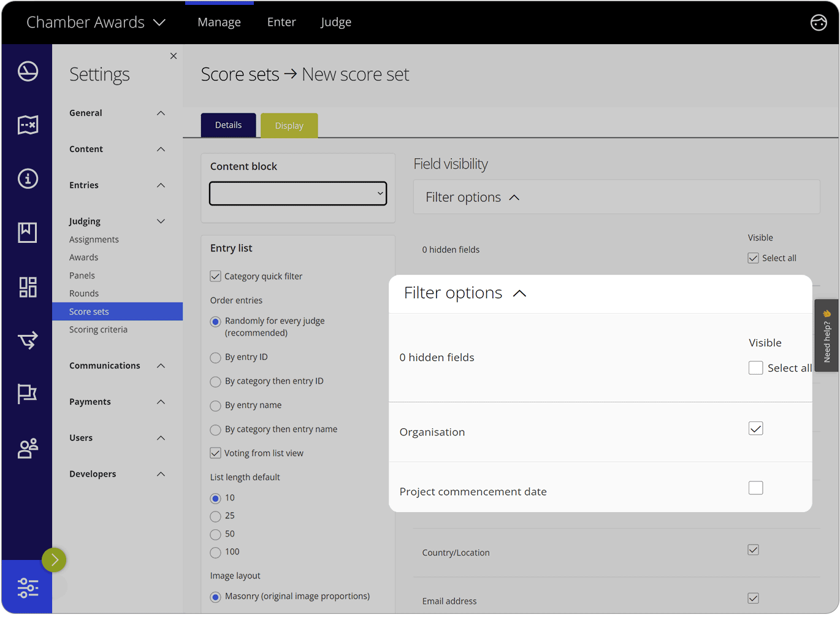Check the Select all visible fields checkbox
This screenshot has height=617, width=840.
click(x=755, y=367)
